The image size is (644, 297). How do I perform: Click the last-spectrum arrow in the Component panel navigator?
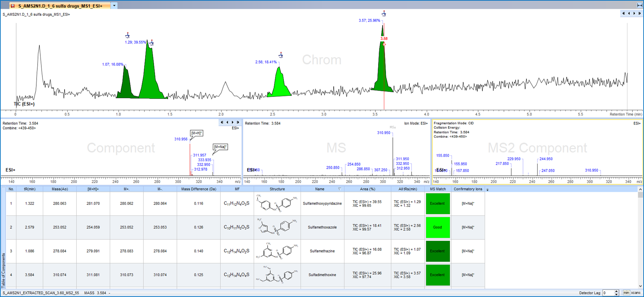[238, 122]
